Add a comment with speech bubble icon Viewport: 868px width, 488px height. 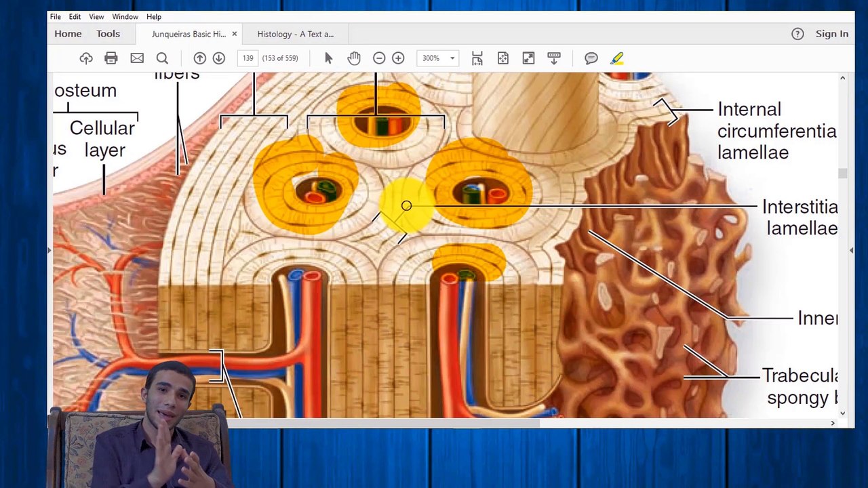[591, 58]
